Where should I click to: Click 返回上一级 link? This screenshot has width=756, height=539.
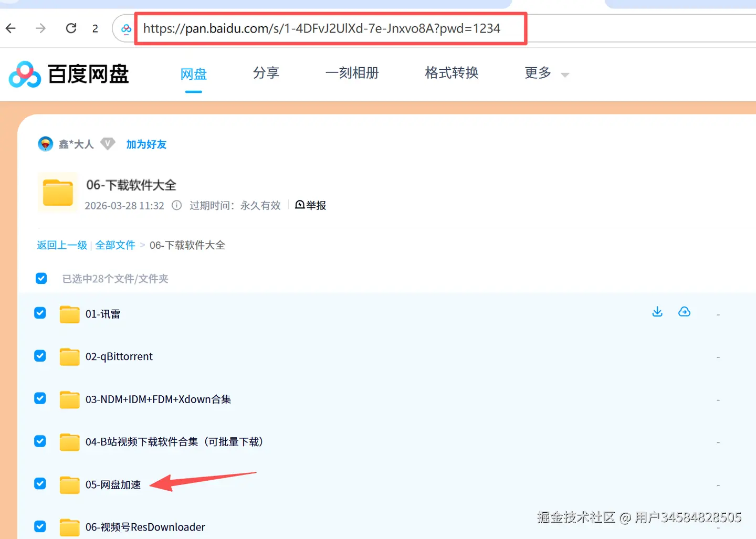[62, 245]
